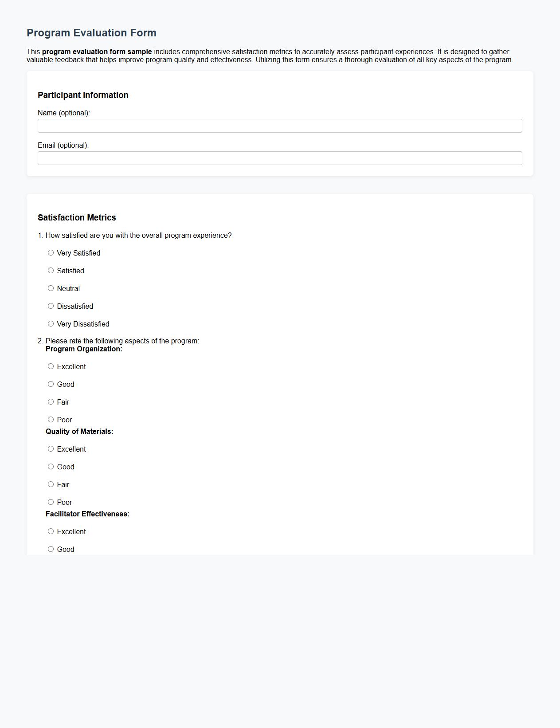560x728 pixels.
Task: Rate Quality of Materials as Fair
Action: point(50,484)
